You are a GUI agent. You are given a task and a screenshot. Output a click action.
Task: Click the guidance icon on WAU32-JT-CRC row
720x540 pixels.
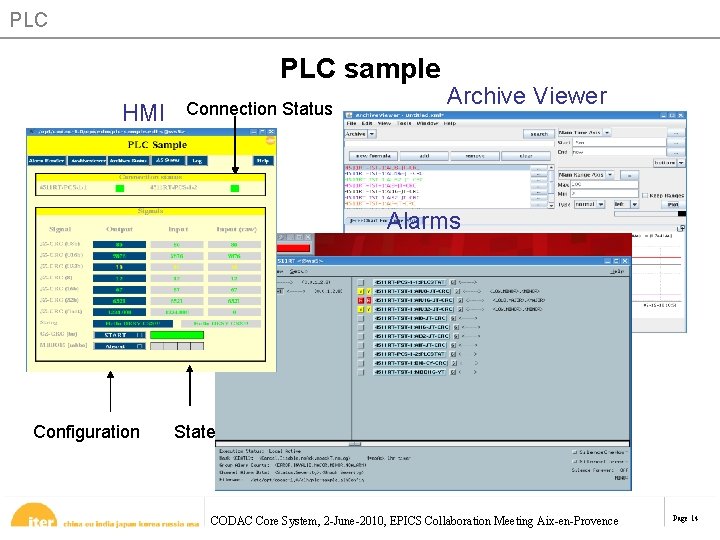(460, 309)
